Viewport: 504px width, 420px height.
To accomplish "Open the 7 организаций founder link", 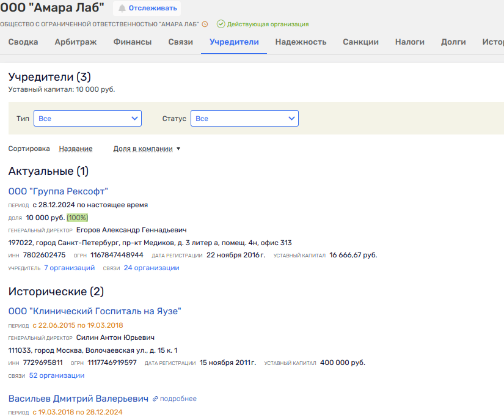I will (70, 268).
